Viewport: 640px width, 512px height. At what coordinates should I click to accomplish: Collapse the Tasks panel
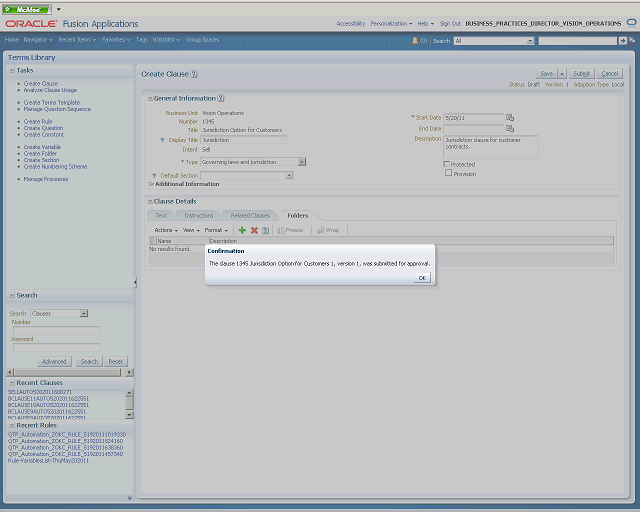pos(12,70)
